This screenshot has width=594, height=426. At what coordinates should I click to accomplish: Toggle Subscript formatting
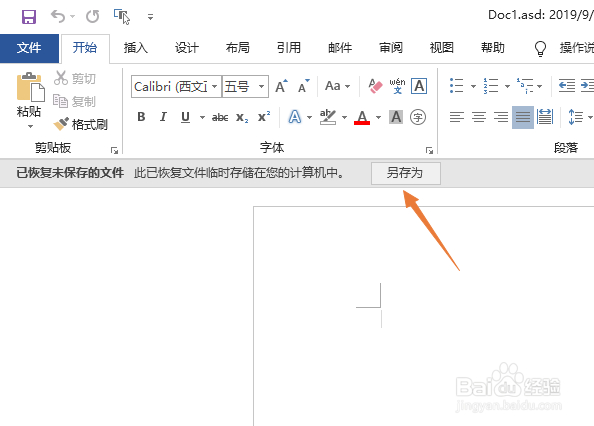point(242,117)
